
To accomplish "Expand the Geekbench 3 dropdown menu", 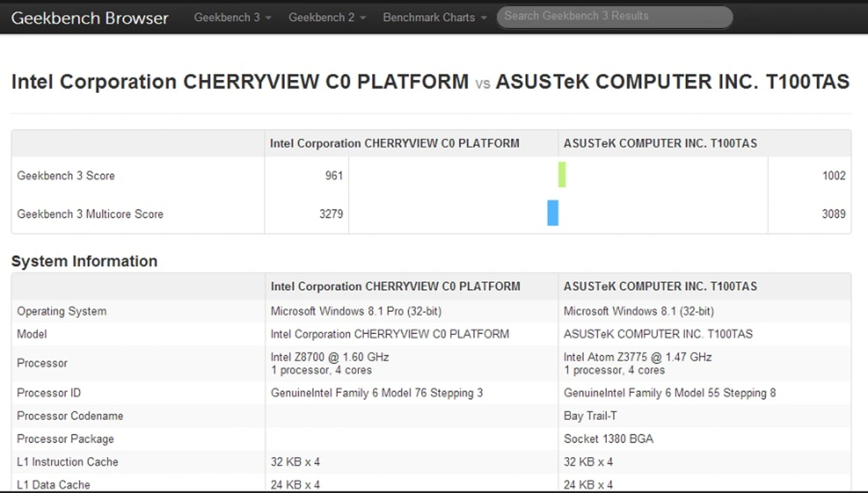I will coord(233,18).
